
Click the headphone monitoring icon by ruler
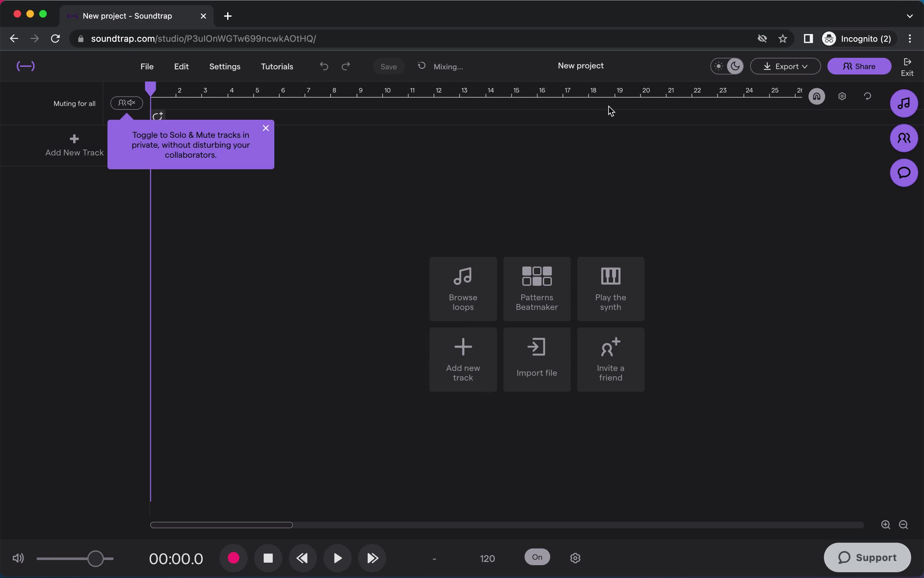pos(816,96)
